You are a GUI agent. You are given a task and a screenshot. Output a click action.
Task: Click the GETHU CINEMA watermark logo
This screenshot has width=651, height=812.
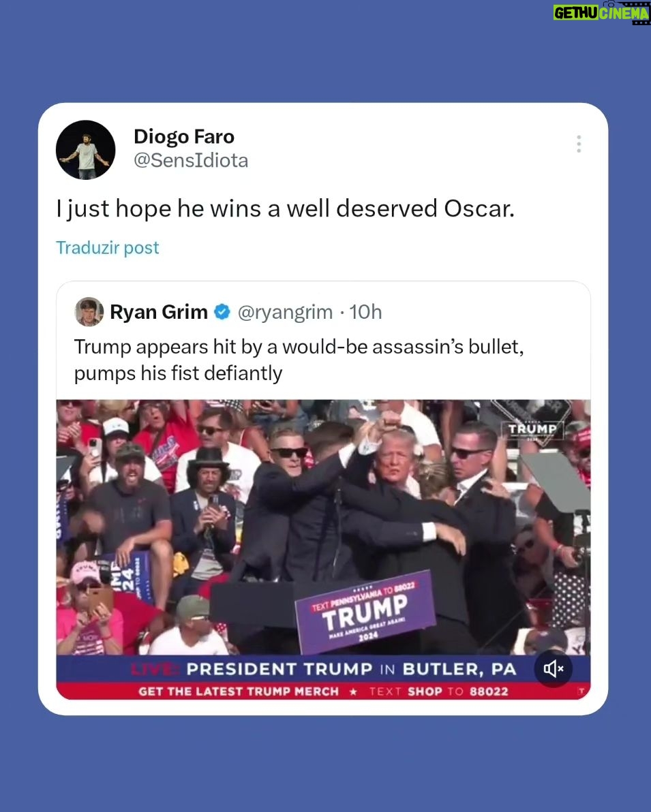click(601, 12)
